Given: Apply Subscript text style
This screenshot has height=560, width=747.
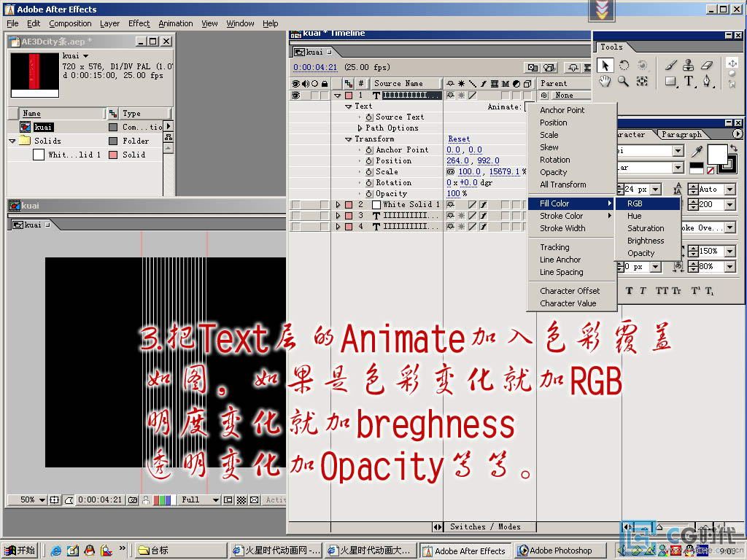Looking at the screenshot, I should [x=709, y=290].
